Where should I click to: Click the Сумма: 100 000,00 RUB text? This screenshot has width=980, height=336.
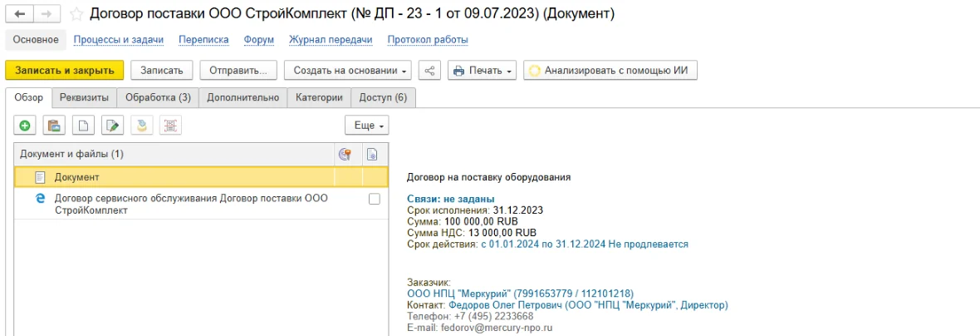[463, 221]
